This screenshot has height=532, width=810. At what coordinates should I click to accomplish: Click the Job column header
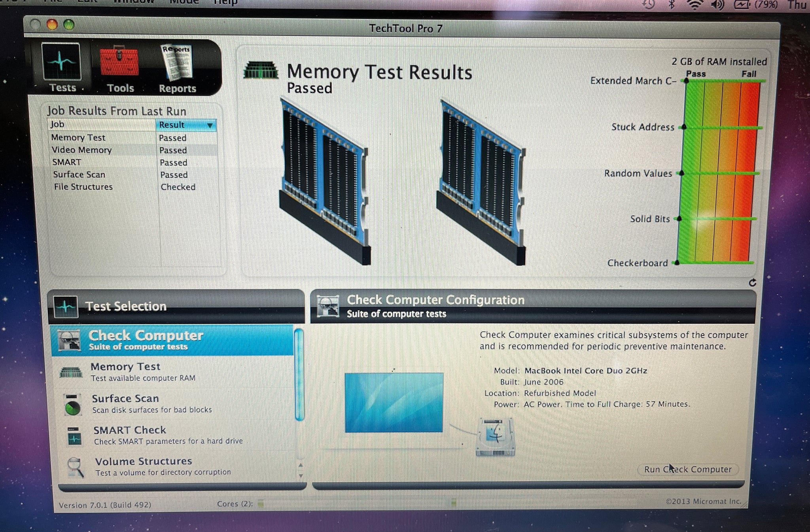coord(102,125)
